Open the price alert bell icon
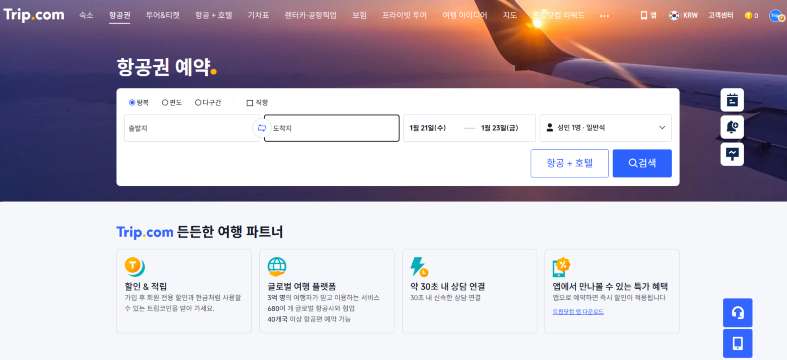Screen dimensions: 787x360 click(732, 127)
